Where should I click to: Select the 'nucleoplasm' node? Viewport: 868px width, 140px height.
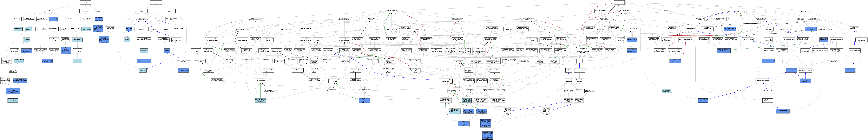[x=143, y=70]
